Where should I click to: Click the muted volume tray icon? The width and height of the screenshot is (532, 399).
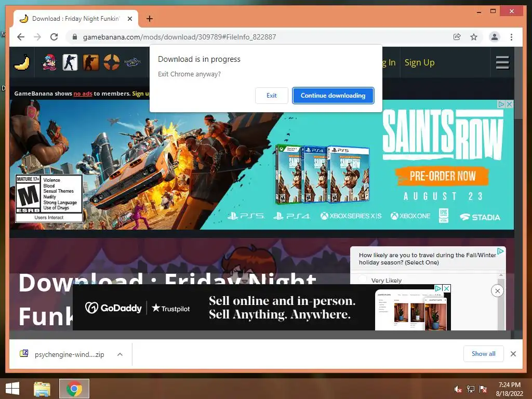(x=458, y=389)
